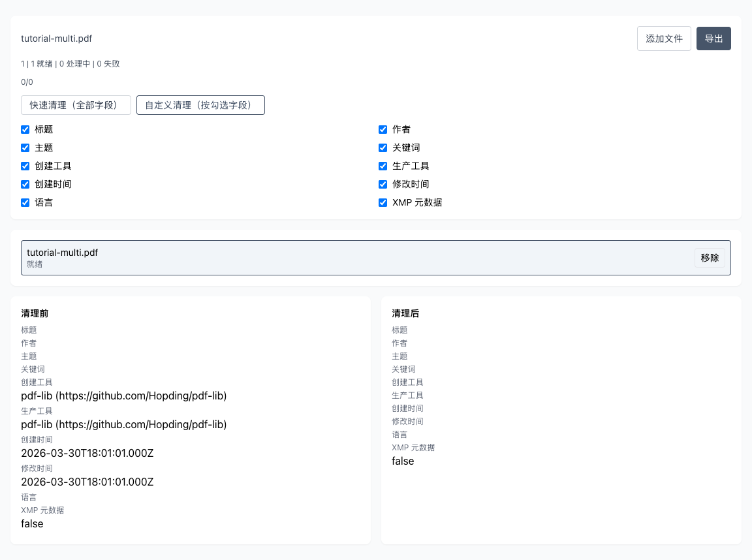Uncheck the 语言 checkbox
The image size is (752, 560).
tap(25, 202)
